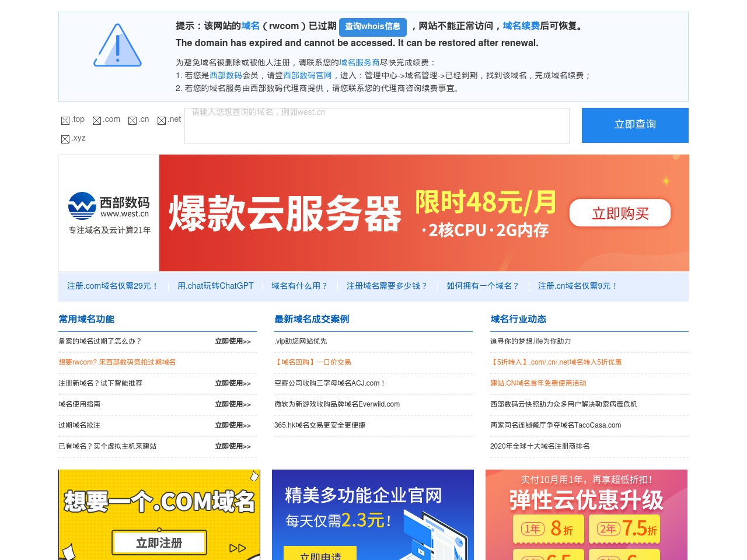The height and width of the screenshot is (560, 747).
Task: Open 【域名回购】一口价交易 article
Action: click(x=313, y=362)
